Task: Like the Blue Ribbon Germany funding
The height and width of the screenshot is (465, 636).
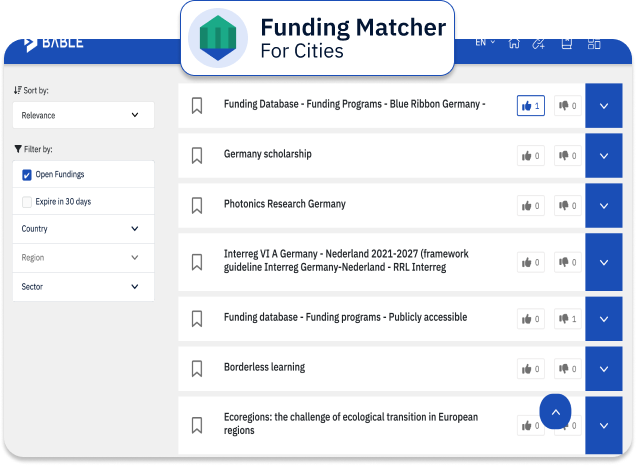Action: [531, 106]
